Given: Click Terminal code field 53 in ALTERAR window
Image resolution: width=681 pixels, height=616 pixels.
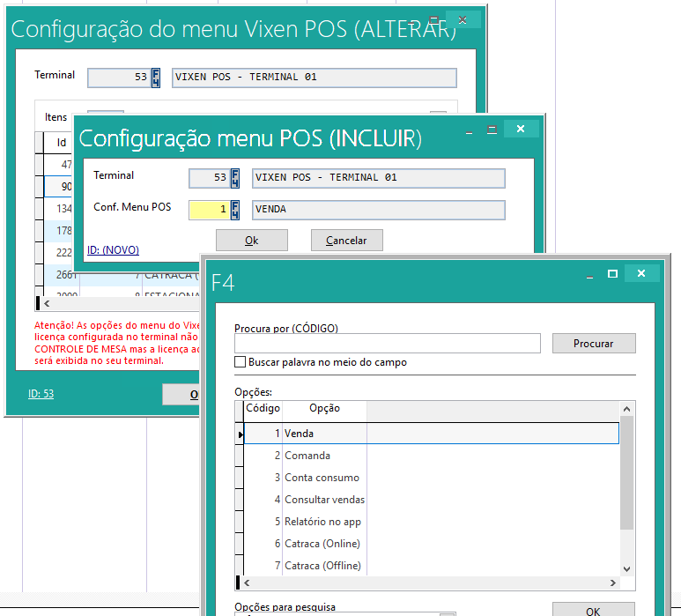Looking at the screenshot, I should pyautogui.click(x=120, y=78).
